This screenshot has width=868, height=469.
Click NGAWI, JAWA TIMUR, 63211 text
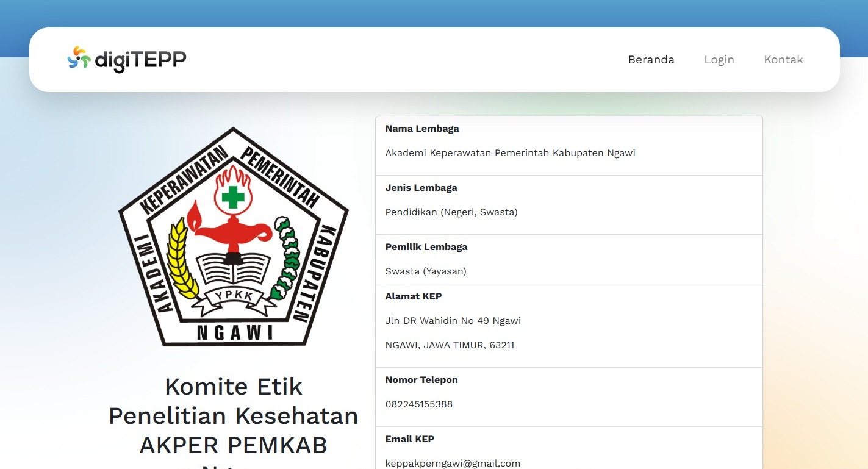(x=450, y=345)
